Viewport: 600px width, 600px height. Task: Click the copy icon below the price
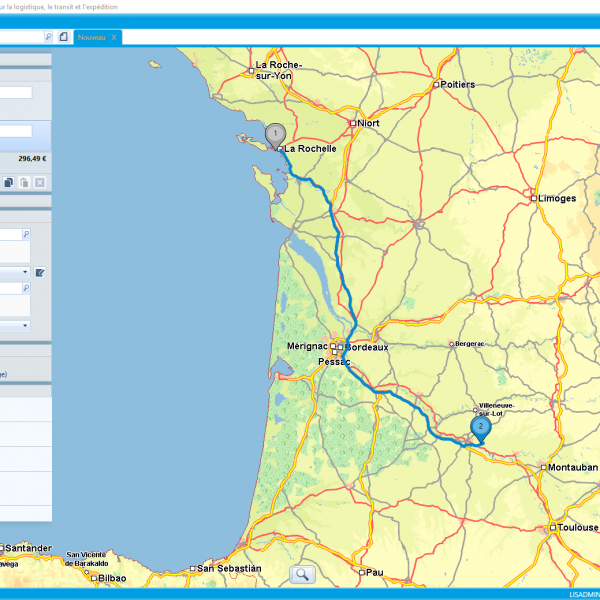[x=9, y=182]
